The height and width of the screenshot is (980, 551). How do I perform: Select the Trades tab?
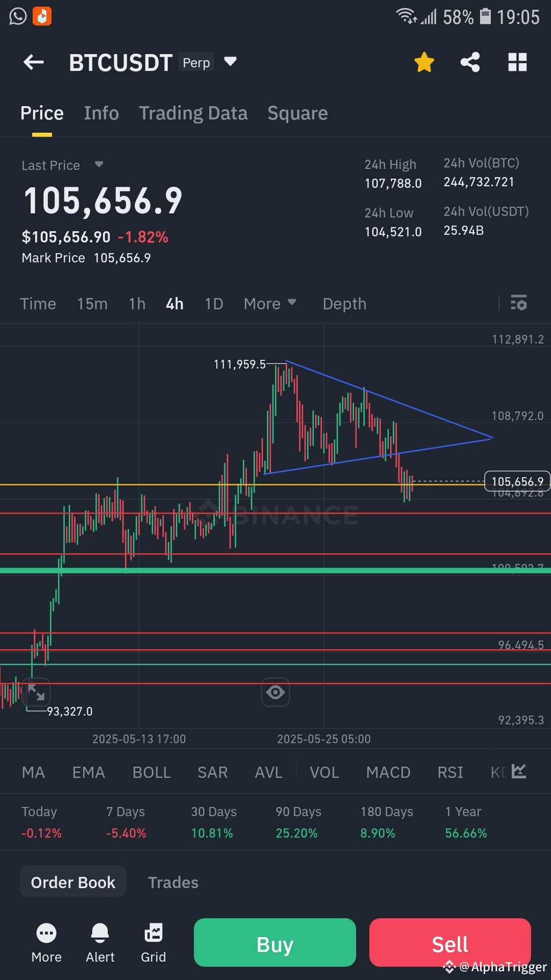point(173,883)
